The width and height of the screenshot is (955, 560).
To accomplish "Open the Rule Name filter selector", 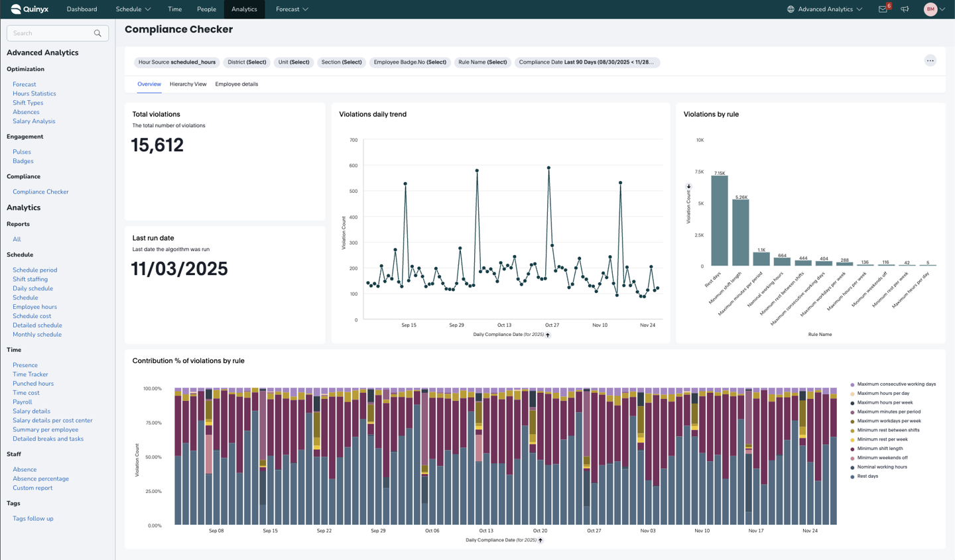I will [482, 62].
